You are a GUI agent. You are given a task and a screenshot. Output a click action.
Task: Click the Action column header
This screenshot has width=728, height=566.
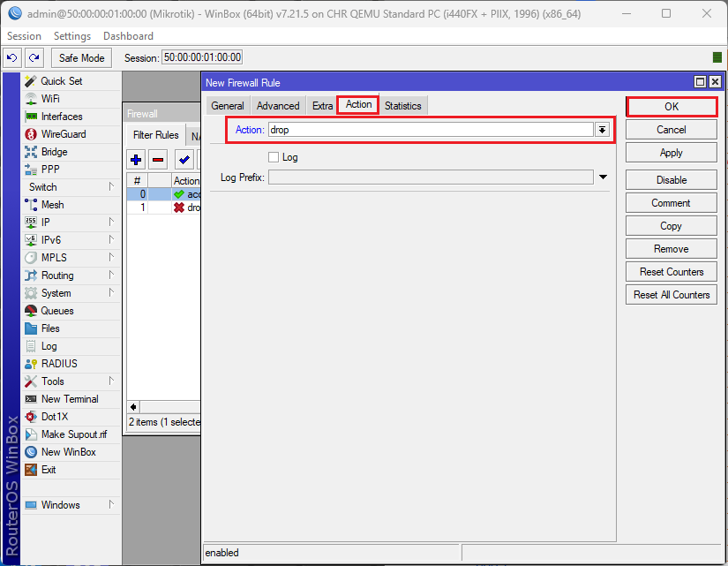(186, 181)
